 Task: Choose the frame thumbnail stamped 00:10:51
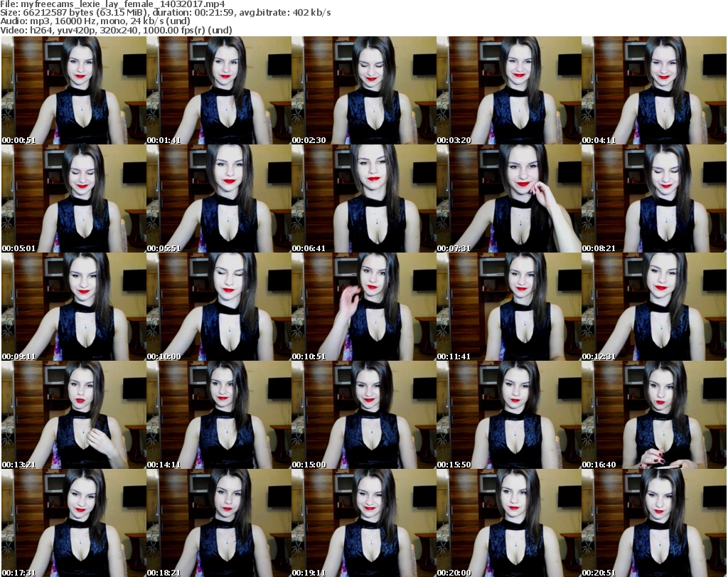pos(363,307)
